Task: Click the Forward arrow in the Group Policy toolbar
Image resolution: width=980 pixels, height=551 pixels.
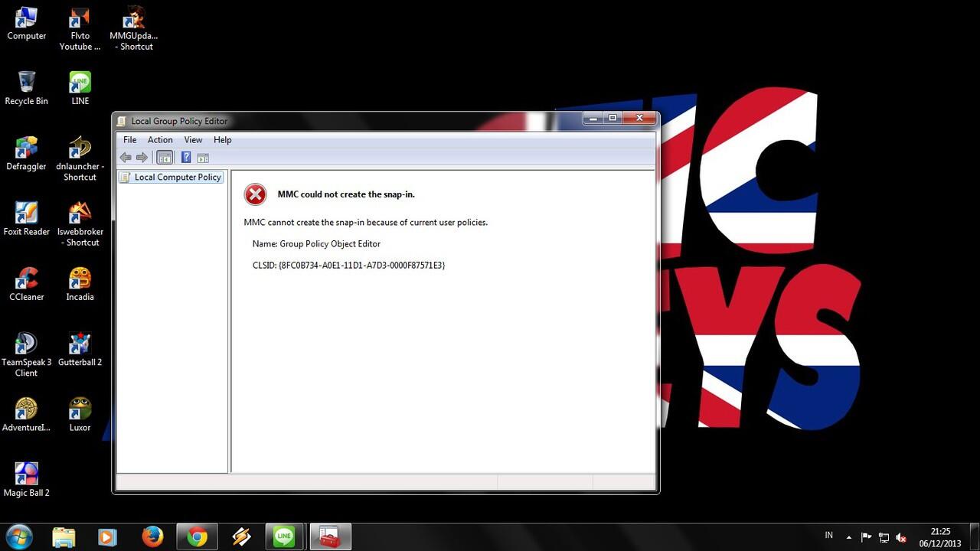Action: pos(142,158)
